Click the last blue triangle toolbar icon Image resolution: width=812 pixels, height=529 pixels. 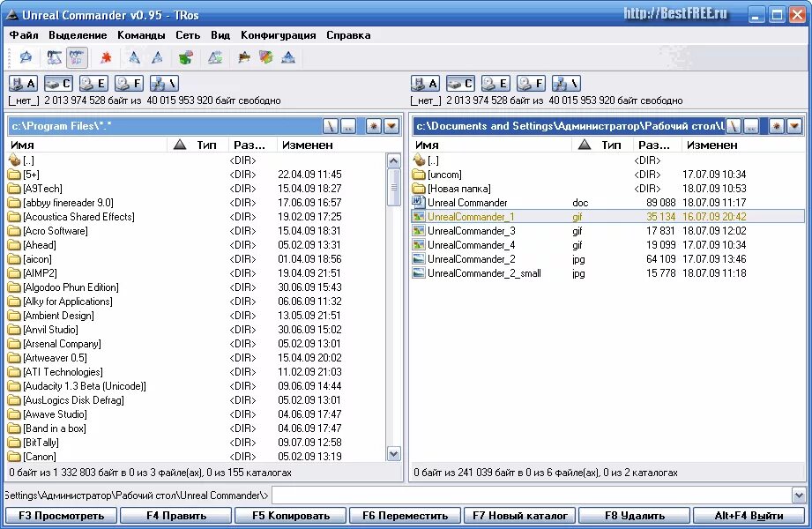[x=288, y=57]
